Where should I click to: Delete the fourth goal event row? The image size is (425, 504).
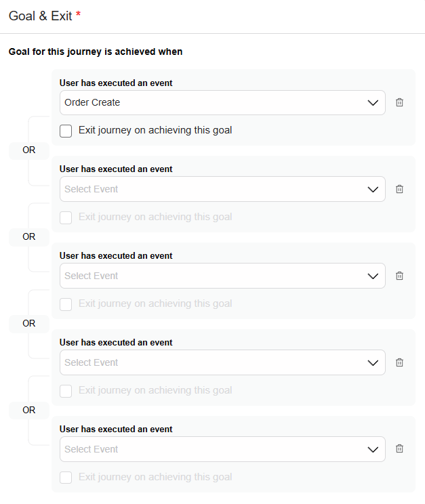(x=399, y=362)
